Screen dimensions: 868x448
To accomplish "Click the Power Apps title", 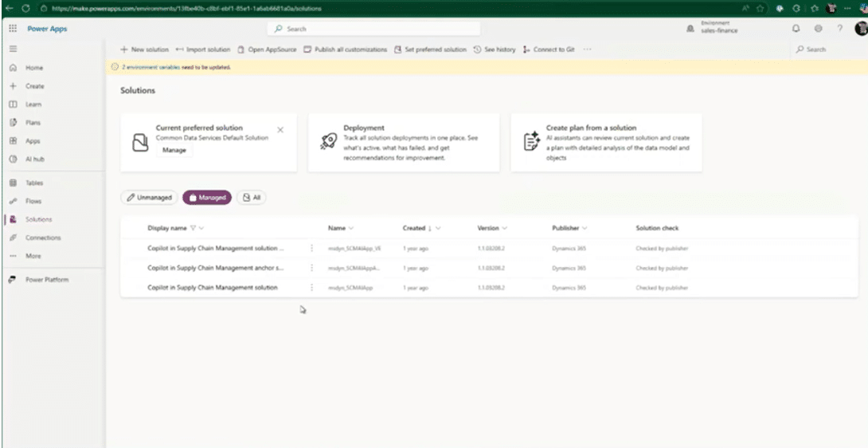I will 47,28.
